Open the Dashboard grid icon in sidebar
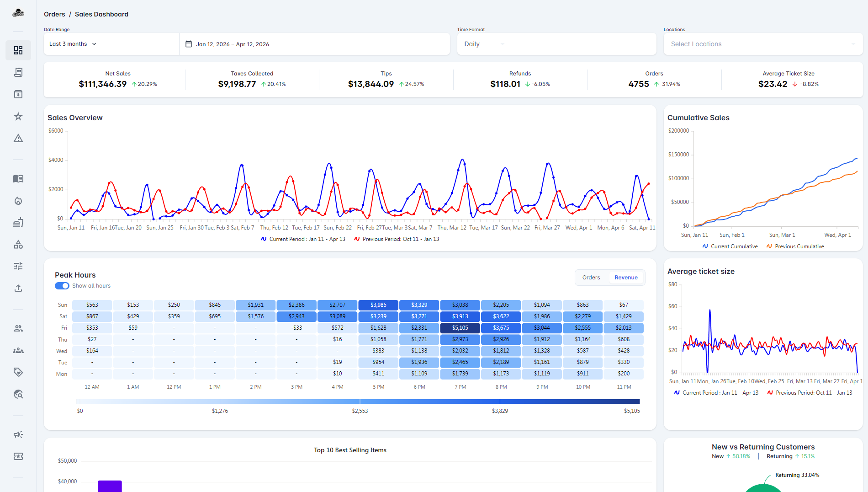 pyautogui.click(x=18, y=50)
